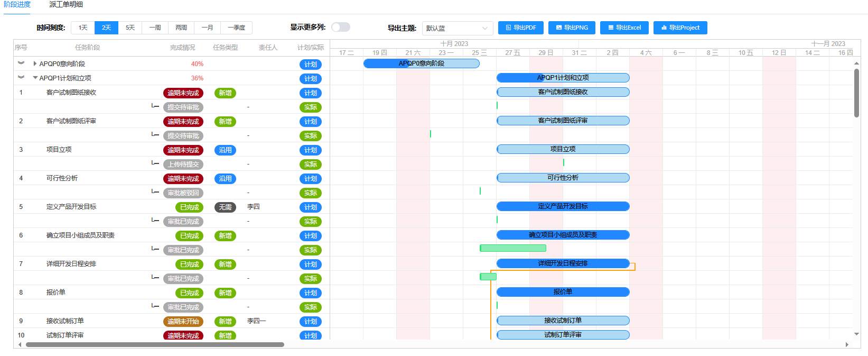Click the double-chevron icon beside APQP1计划和立项
The width and height of the screenshot is (868, 356).
21,78
